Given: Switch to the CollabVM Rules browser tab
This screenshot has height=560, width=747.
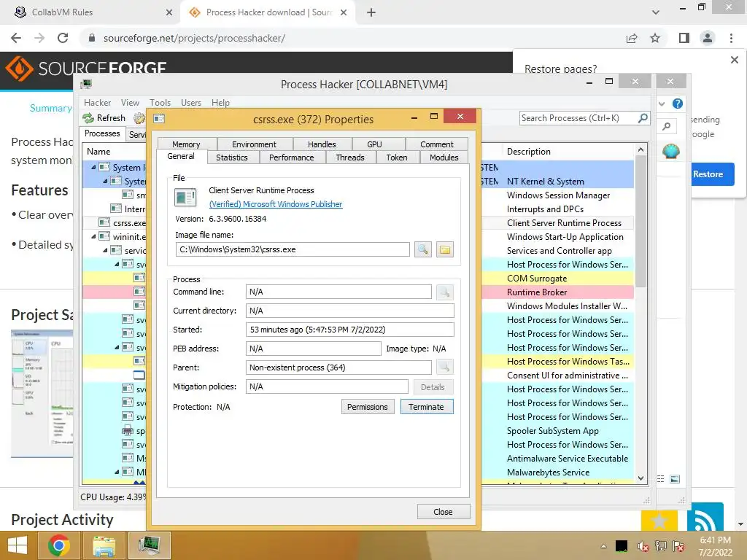Looking at the screenshot, I should 90,12.
